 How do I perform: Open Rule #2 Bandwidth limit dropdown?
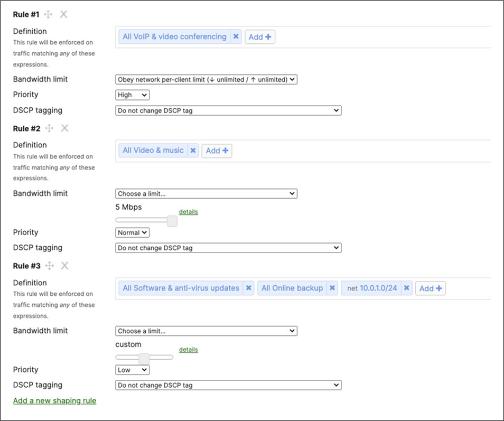(x=207, y=194)
